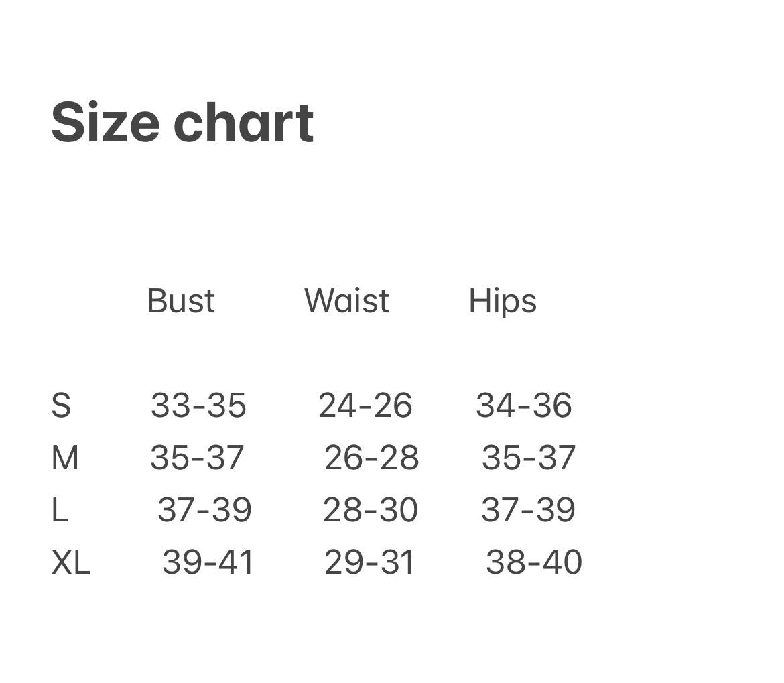Screen dimensions: 784x683
Task: Select bust measurement 33-35 for small
Action: (198, 406)
